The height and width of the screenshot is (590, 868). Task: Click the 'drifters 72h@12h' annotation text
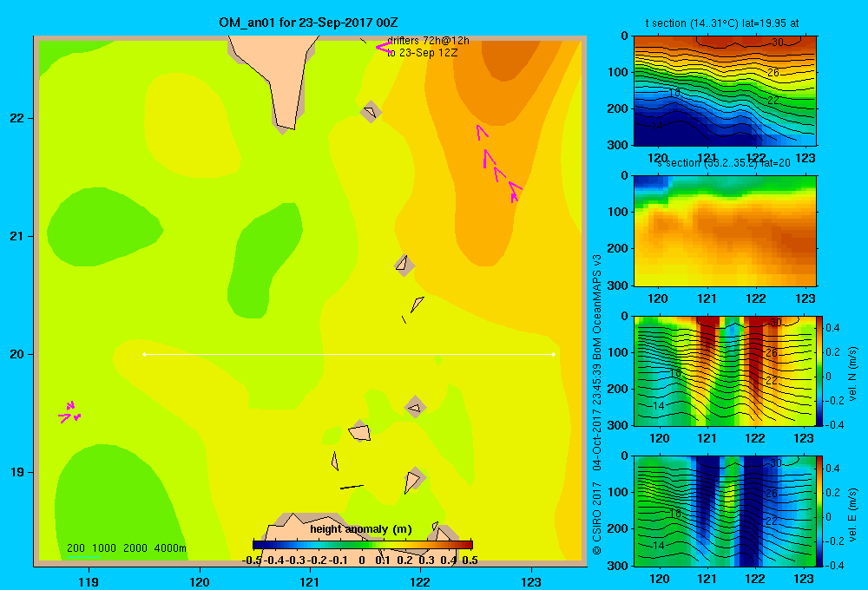pos(428,41)
